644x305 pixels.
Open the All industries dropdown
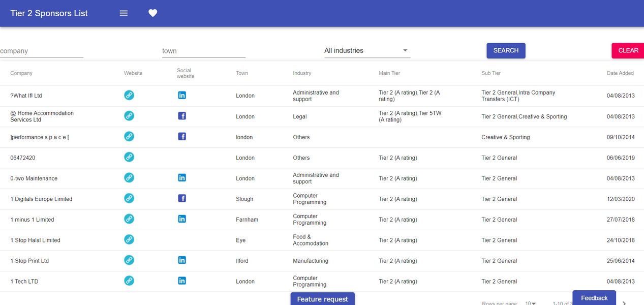[x=366, y=50]
